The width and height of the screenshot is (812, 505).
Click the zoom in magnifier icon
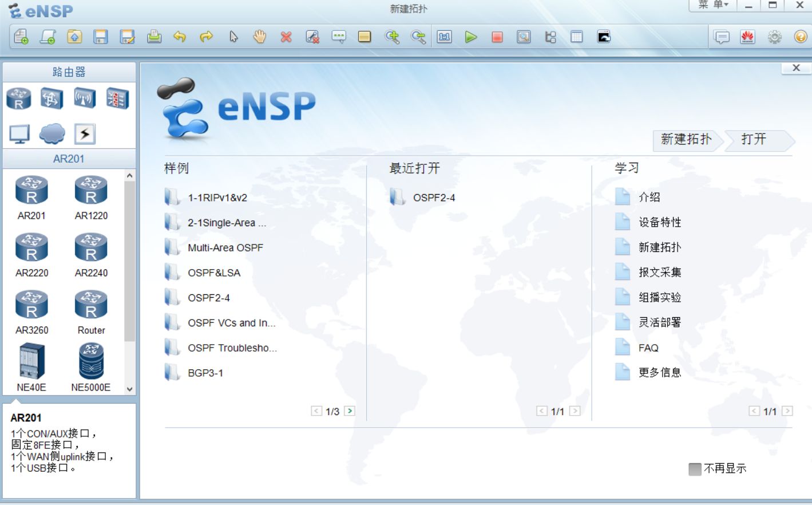click(392, 37)
